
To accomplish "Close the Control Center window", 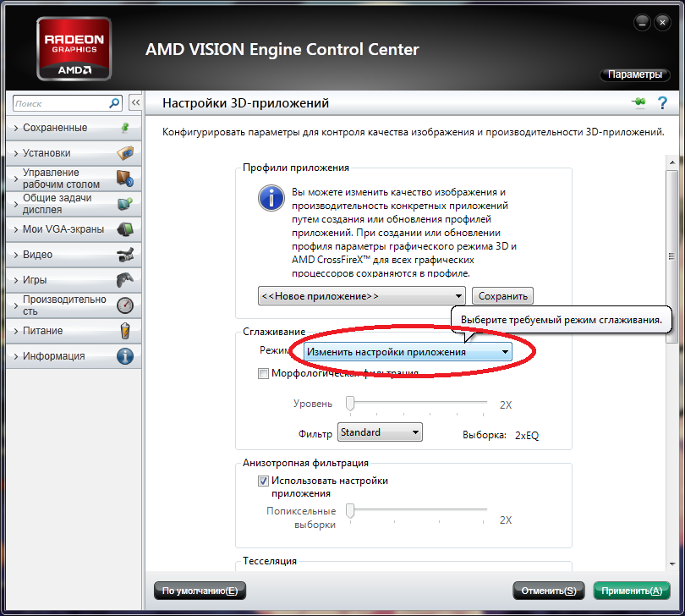I will (x=662, y=22).
